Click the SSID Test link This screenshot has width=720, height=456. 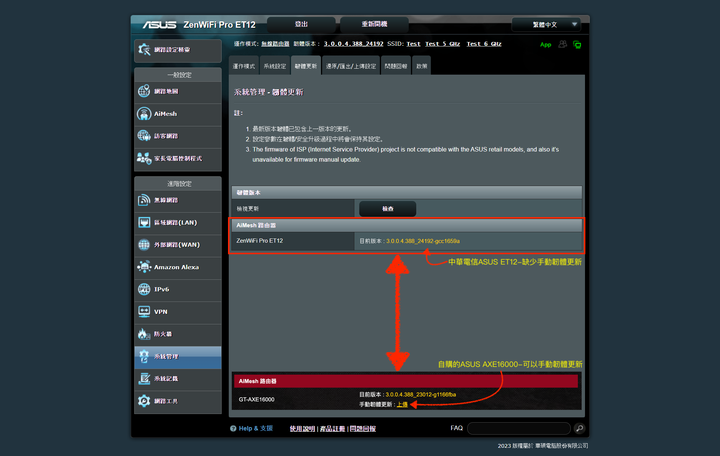(413, 44)
